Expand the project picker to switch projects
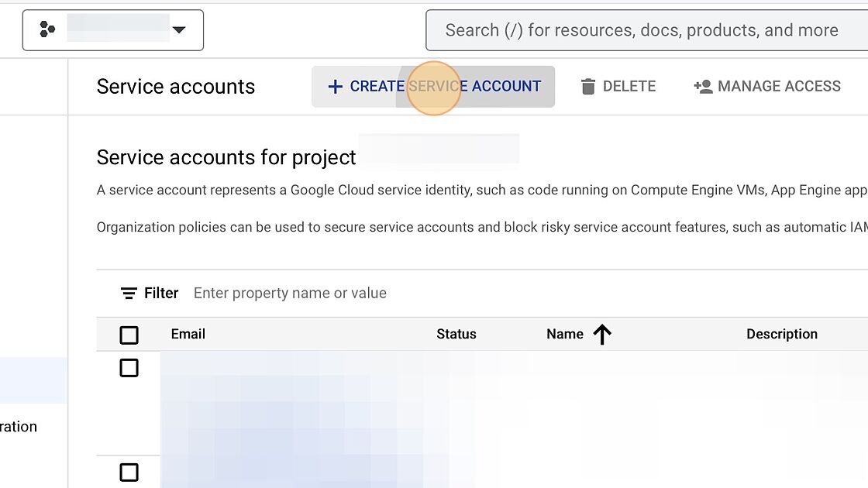This screenshot has width=868, height=488. (x=179, y=29)
